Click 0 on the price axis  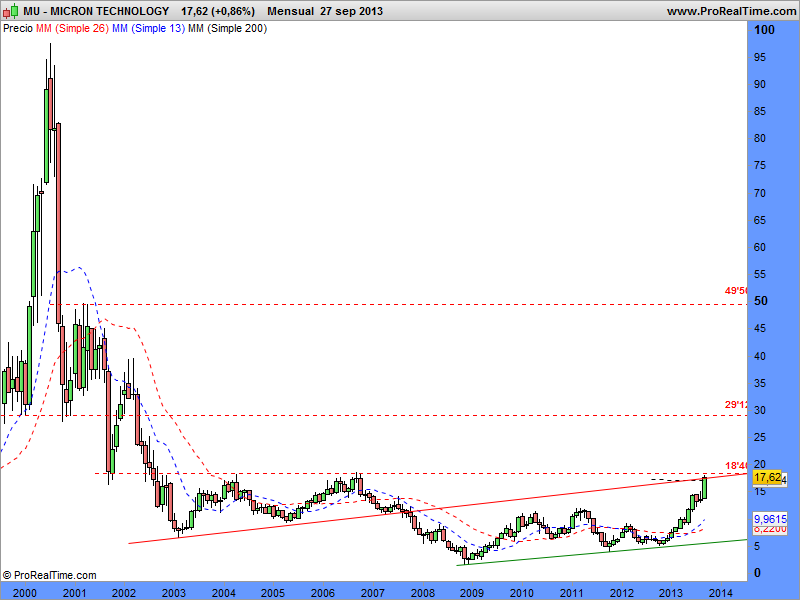757,572
